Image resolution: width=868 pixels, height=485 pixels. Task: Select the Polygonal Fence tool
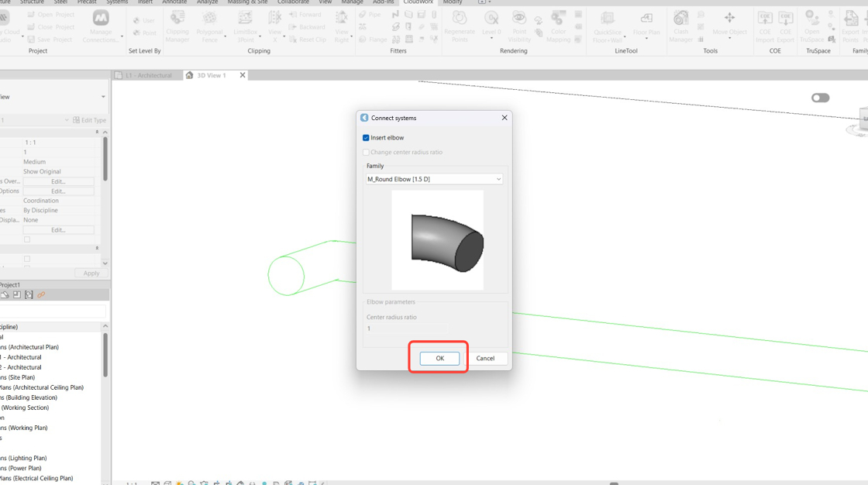click(x=209, y=26)
